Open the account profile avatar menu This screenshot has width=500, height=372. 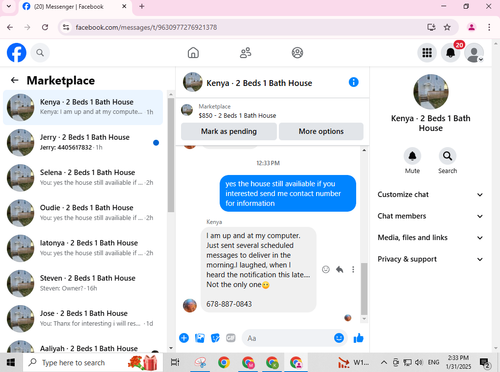click(474, 53)
